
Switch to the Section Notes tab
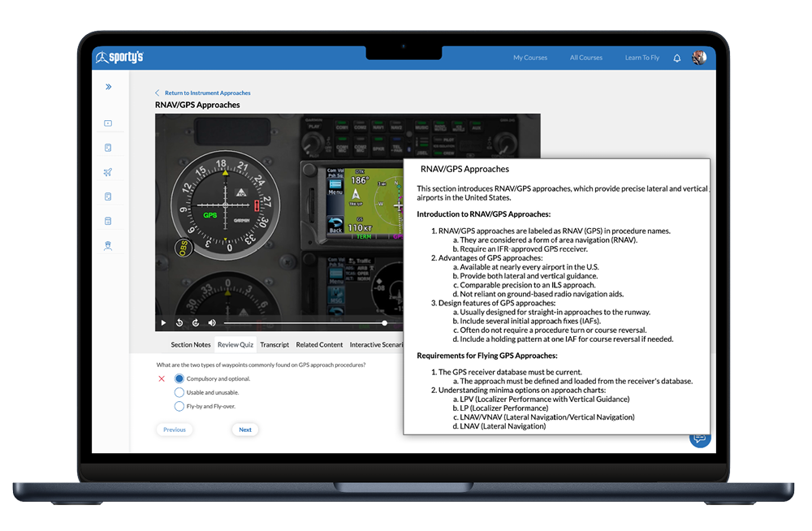tap(191, 344)
